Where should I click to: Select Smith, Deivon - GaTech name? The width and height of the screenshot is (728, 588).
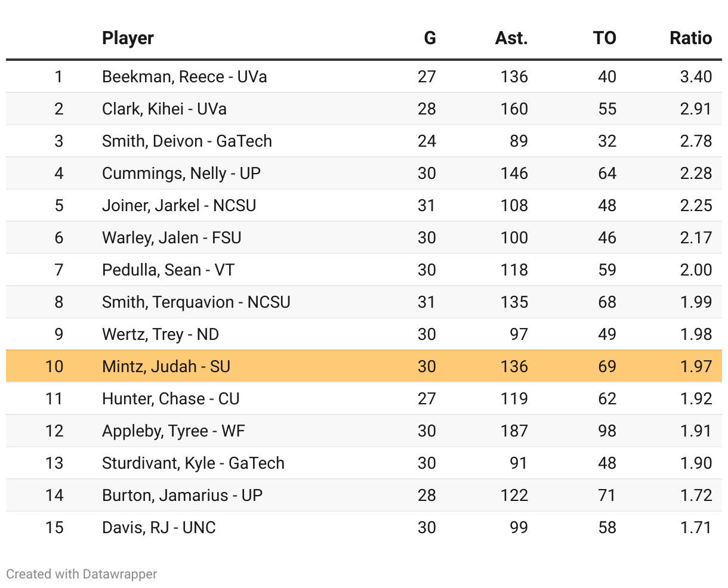[187, 141]
